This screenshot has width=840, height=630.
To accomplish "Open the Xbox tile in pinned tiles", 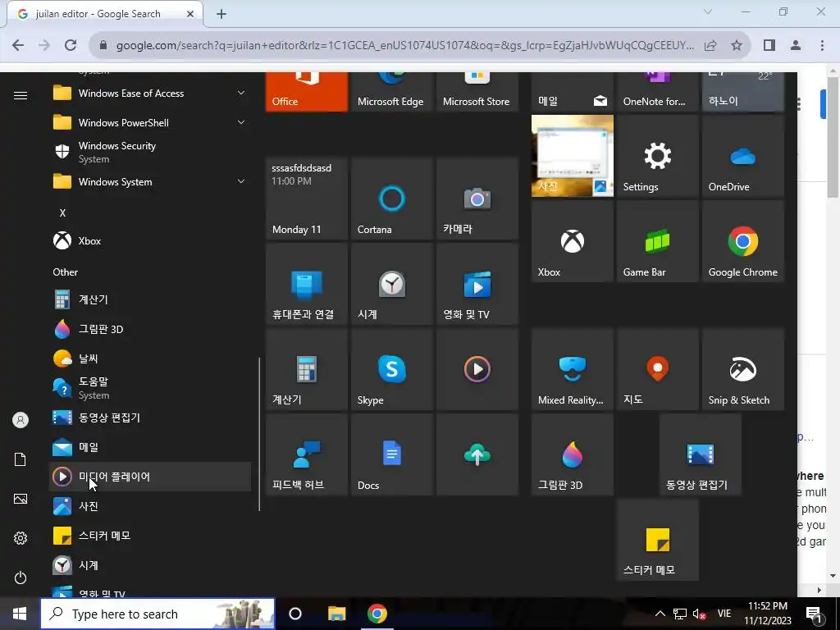I will tap(572, 241).
